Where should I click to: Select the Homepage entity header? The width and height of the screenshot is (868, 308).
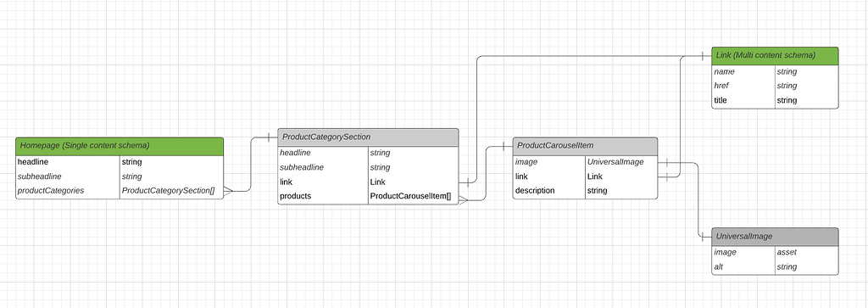pyautogui.click(x=120, y=146)
